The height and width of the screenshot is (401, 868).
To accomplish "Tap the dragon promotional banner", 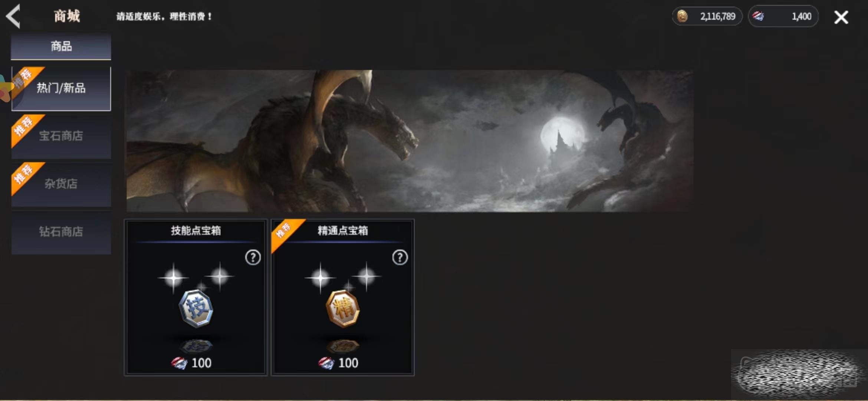I will pos(410,141).
